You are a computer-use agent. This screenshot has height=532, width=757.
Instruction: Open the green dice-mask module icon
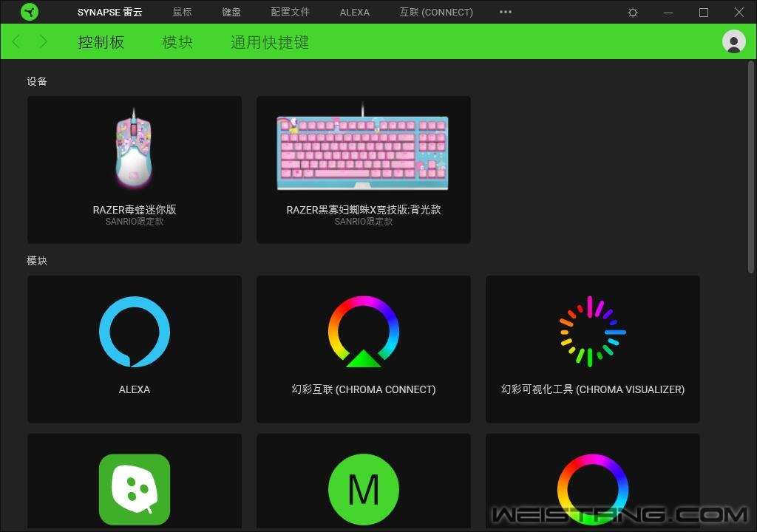pos(135,490)
